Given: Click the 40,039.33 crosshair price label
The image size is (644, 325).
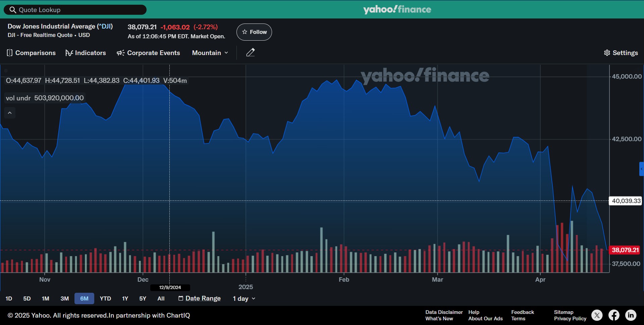Looking at the screenshot, I should (x=626, y=201).
